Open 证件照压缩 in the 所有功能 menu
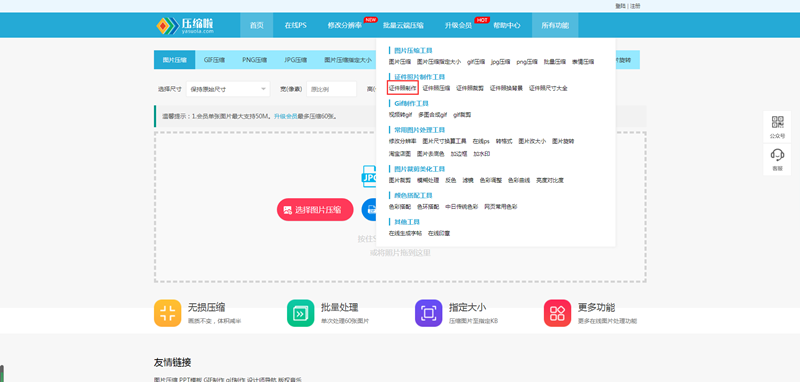This screenshot has width=800, height=382. click(x=436, y=88)
